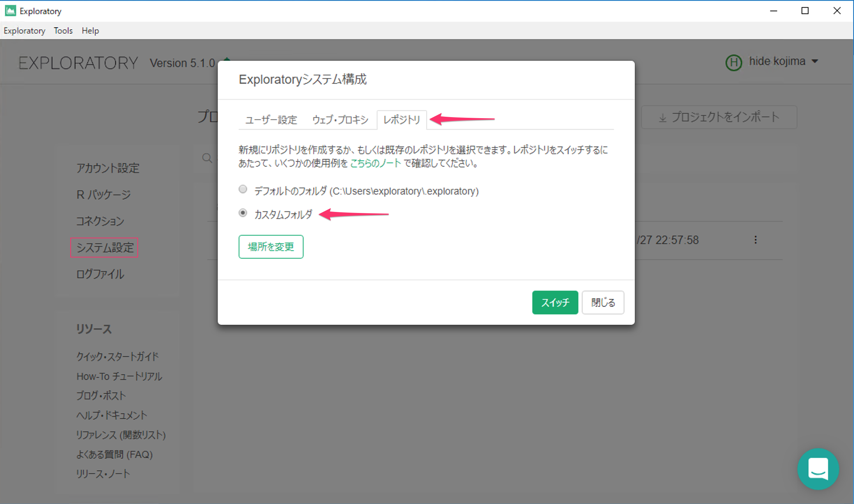Open ログファイル in sidebar
The image size is (854, 504).
coord(100,274)
